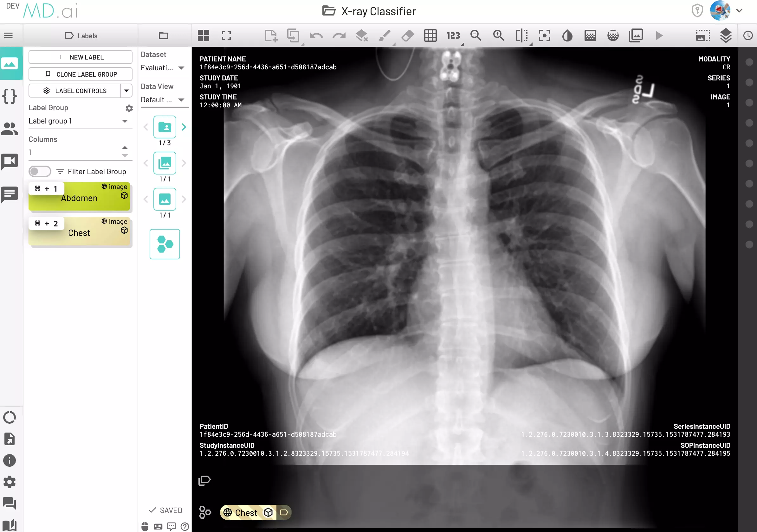Zoom in on the X-ray image
The image size is (757, 532).
[498, 35]
